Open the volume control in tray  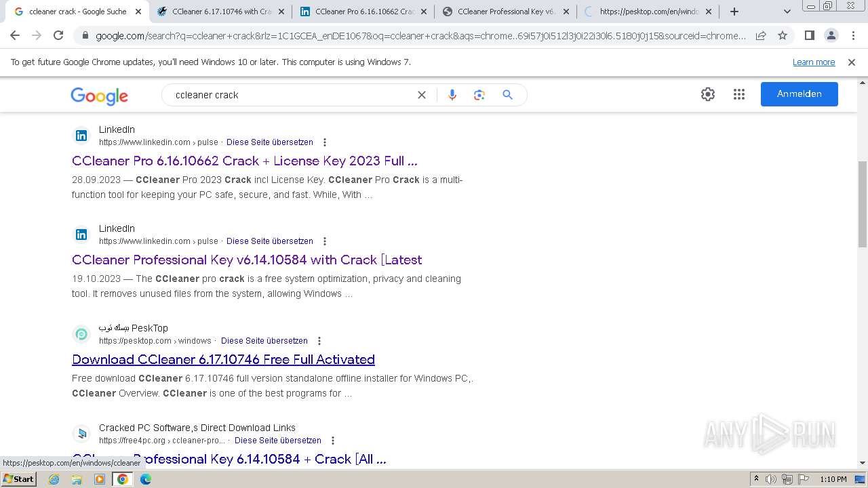click(x=771, y=479)
